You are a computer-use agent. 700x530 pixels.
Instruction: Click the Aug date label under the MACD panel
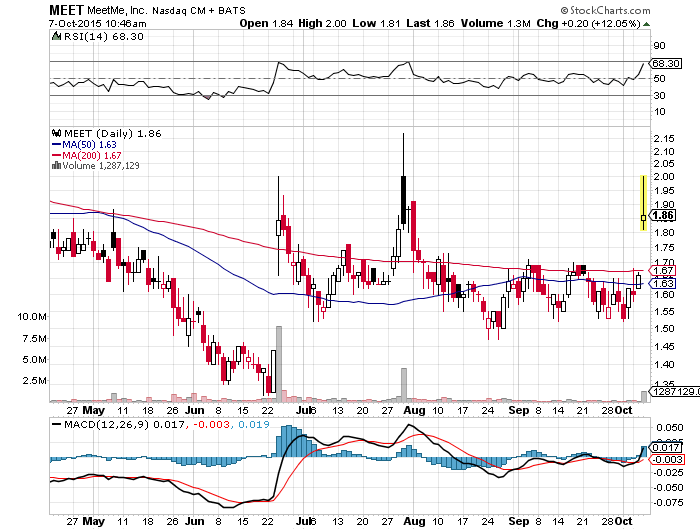click(414, 521)
